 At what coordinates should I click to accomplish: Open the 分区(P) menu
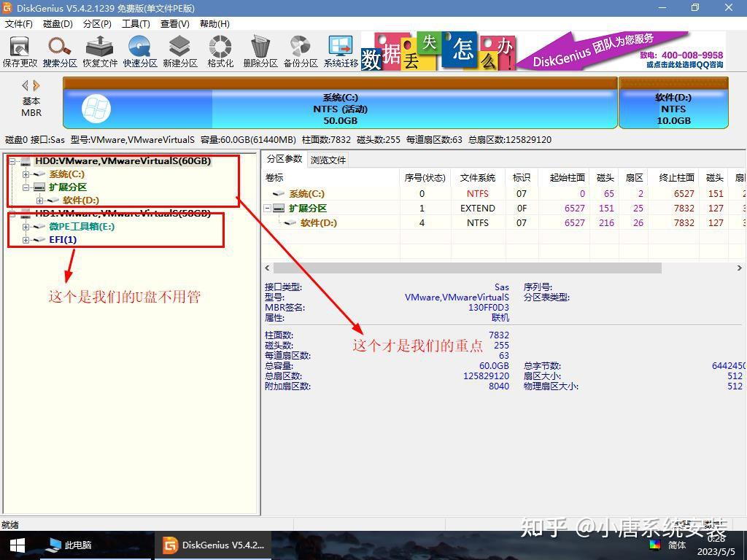pos(97,24)
